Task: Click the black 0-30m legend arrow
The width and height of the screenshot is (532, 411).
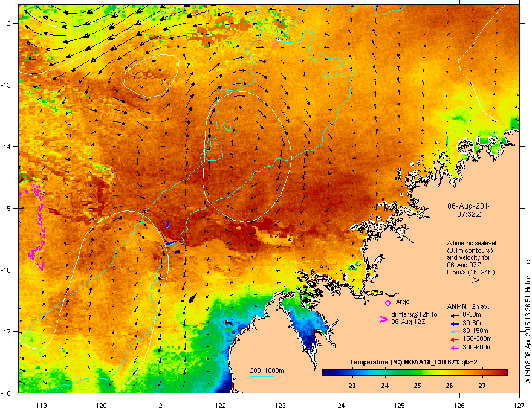Action: pyautogui.click(x=455, y=316)
